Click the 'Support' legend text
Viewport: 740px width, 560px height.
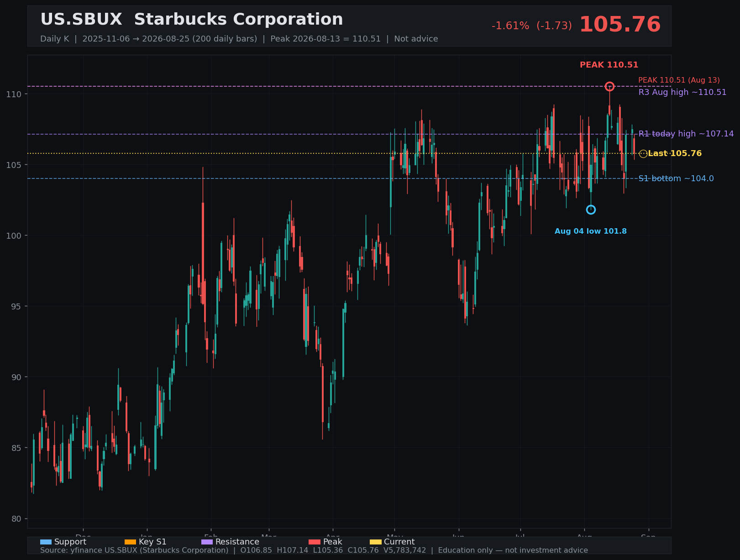tap(70, 542)
